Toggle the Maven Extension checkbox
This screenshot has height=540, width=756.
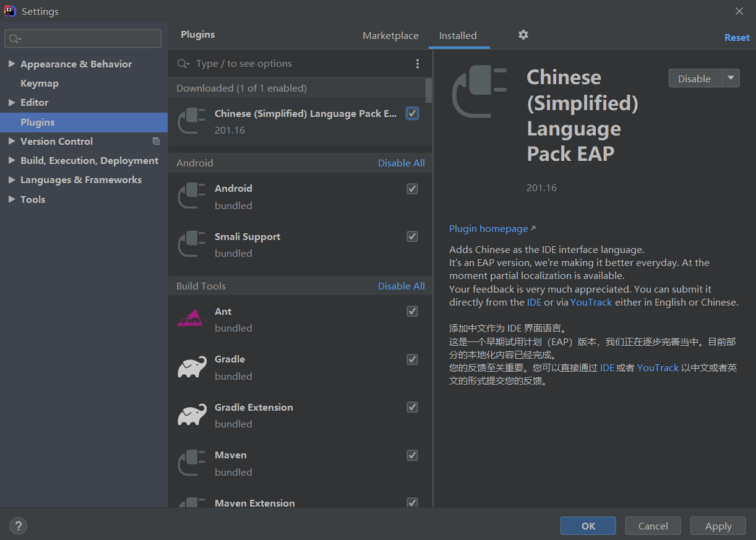pos(412,503)
